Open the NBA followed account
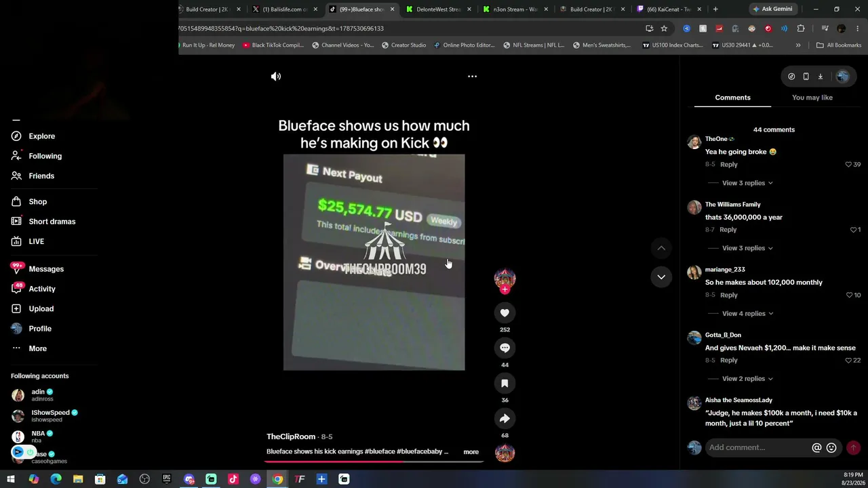 32,436
